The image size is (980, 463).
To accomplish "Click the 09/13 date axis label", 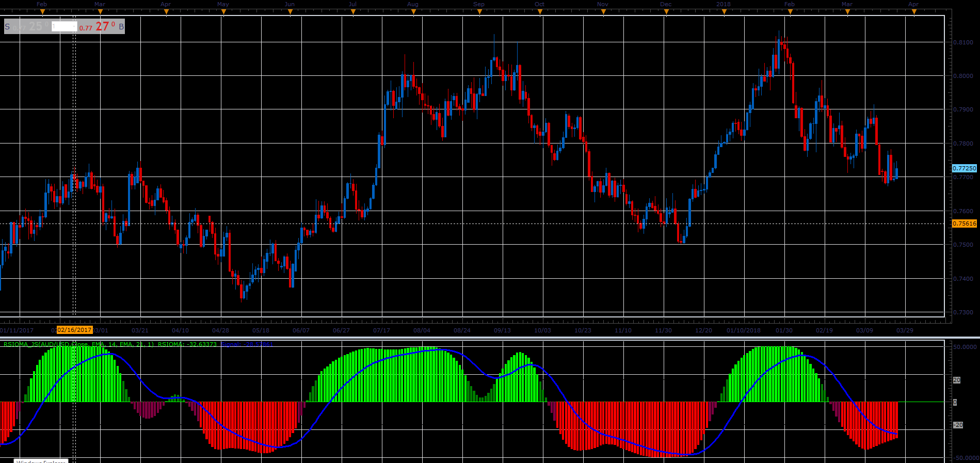I will pyautogui.click(x=502, y=330).
